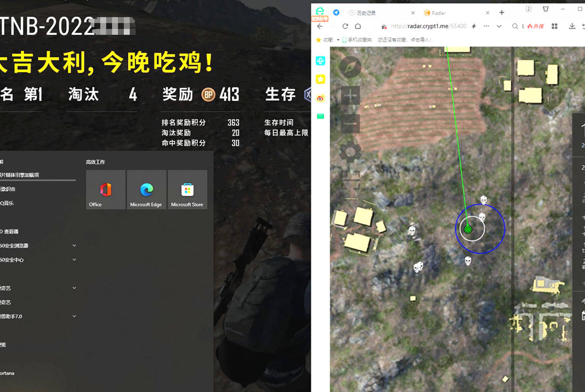
Task: Open the yellow star sidebar favorites icon
Action: tap(320, 79)
